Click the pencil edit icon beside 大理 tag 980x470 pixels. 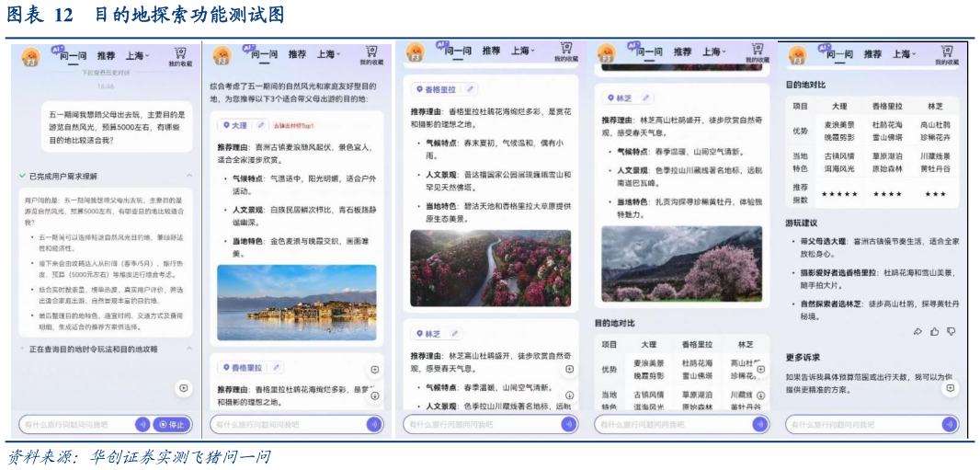(260, 125)
